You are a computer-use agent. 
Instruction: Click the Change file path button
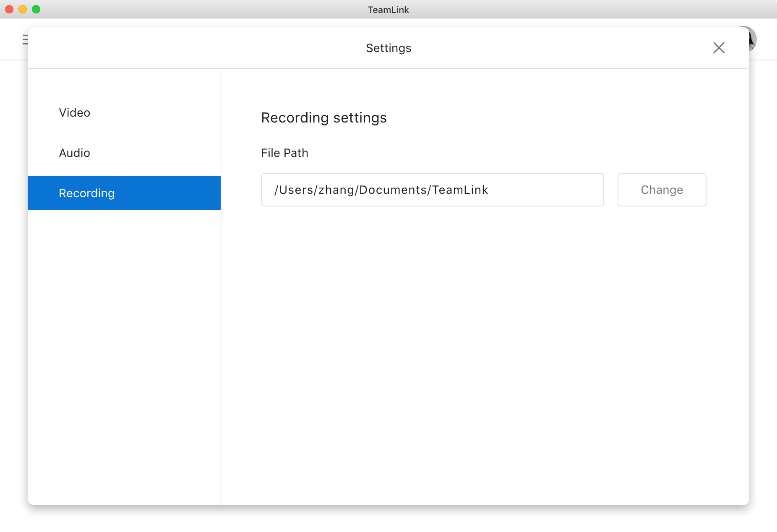(662, 190)
